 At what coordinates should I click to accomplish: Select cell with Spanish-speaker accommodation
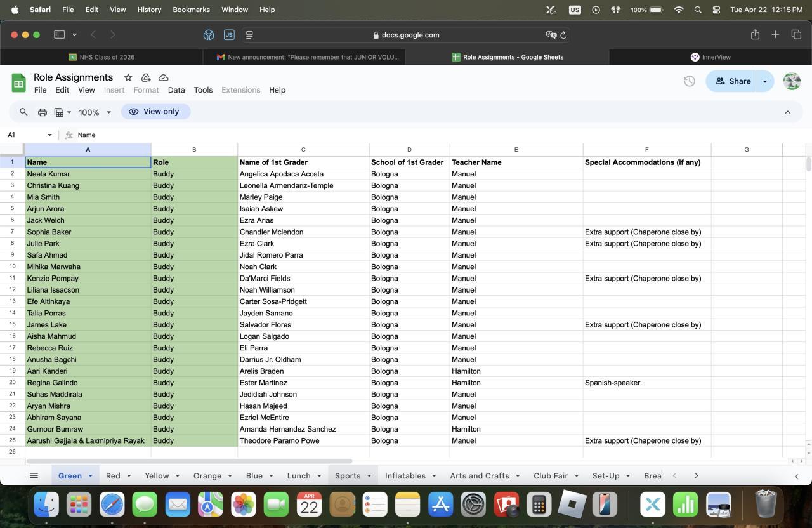(x=646, y=383)
